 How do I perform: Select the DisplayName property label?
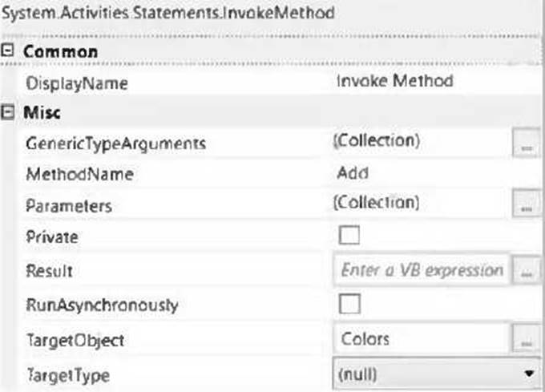click(77, 83)
